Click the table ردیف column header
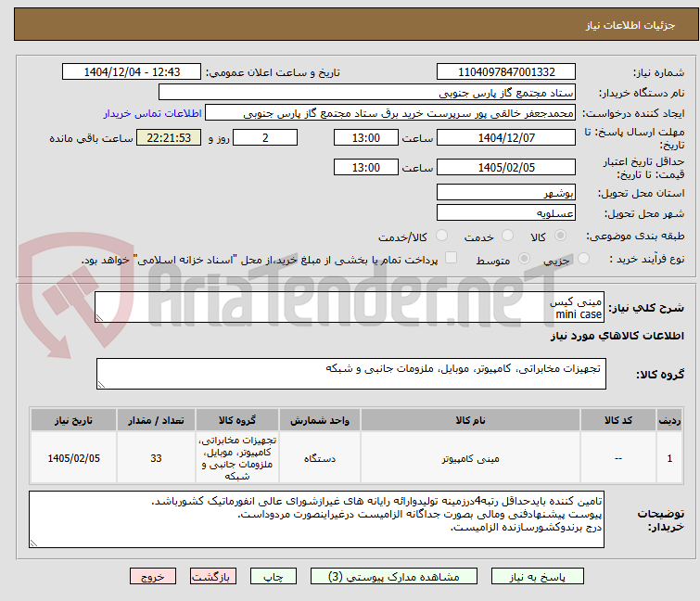This screenshot has width=700, height=601. [669, 420]
